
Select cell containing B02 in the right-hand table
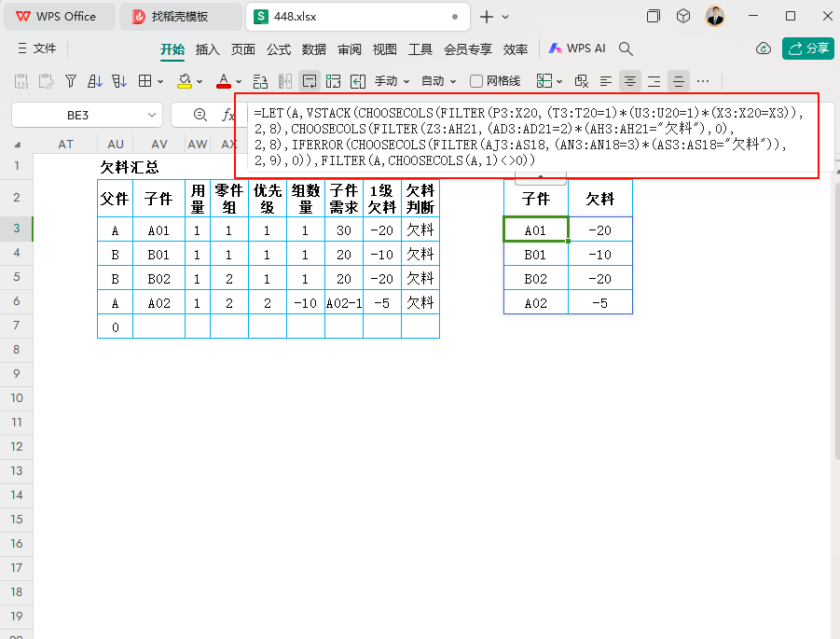click(536, 279)
